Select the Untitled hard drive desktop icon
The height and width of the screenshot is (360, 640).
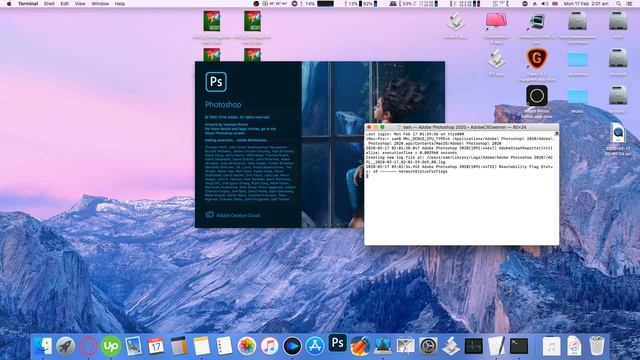618,58
